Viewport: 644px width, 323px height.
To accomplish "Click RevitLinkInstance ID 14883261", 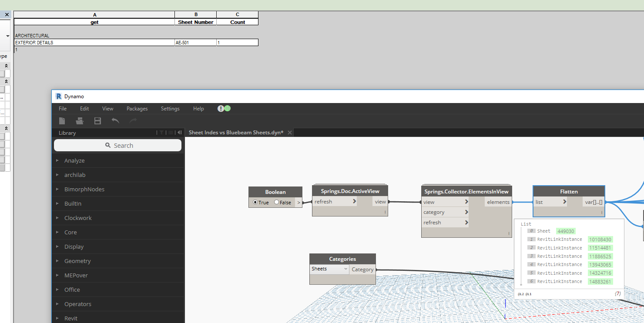I will pyautogui.click(x=600, y=282).
